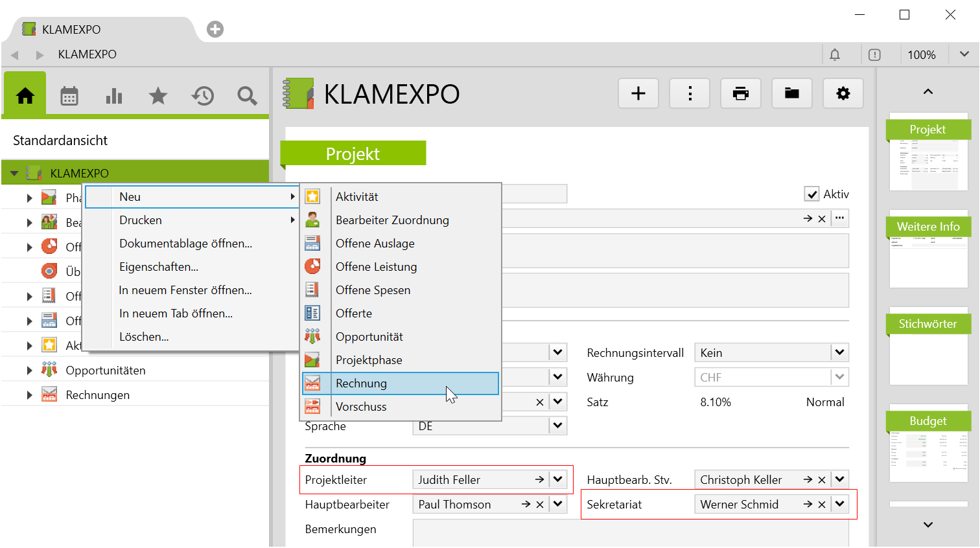Open the Budget page thumbnail
The height and width of the screenshot is (548, 980).
(928, 447)
